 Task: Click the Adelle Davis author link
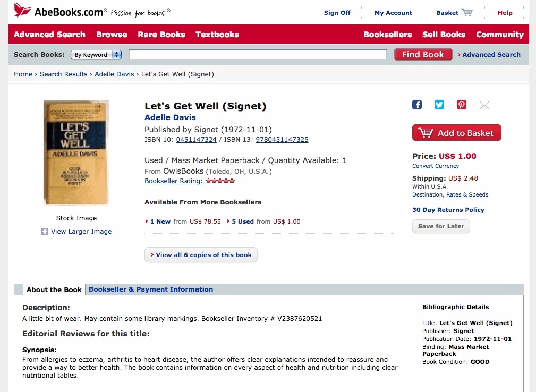coord(170,117)
